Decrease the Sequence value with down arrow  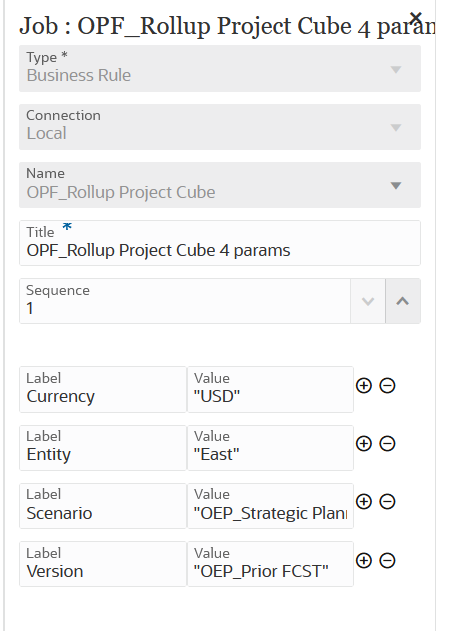point(368,301)
